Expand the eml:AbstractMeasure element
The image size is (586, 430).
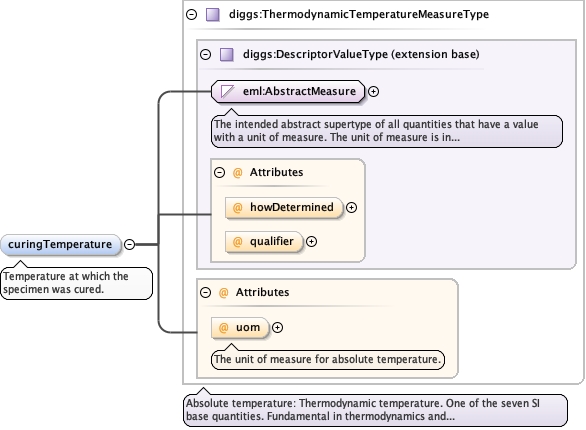373,92
